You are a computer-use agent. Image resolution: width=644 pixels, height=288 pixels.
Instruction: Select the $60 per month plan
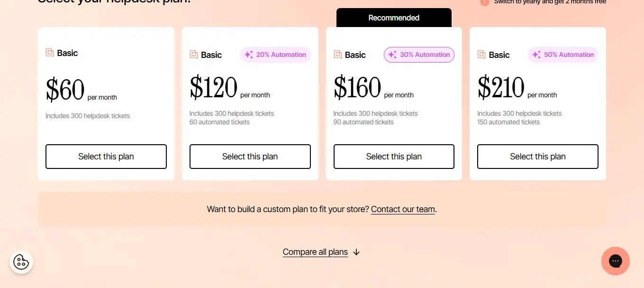[x=106, y=157]
